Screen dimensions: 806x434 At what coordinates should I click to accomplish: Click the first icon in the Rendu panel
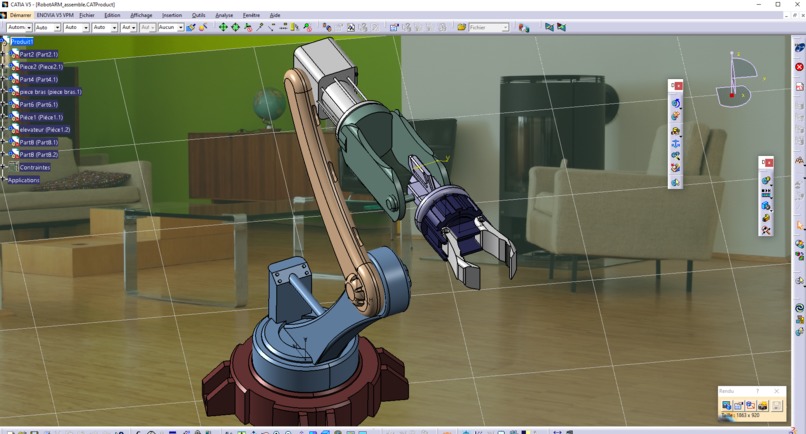tap(726, 406)
